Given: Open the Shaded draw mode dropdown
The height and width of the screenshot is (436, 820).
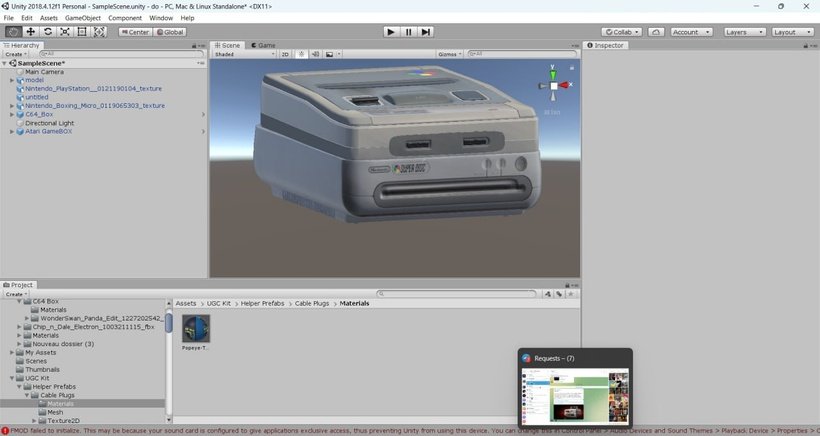Looking at the screenshot, I should pyautogui.click(x=243, y=54).
